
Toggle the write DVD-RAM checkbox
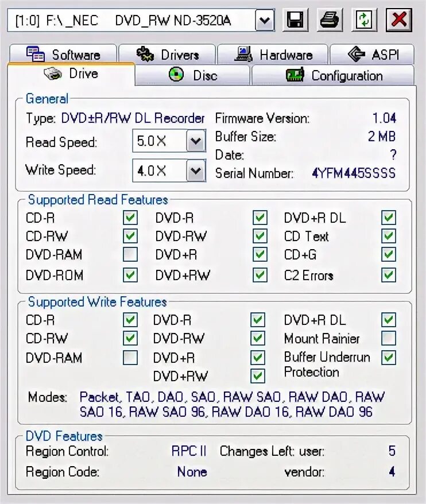tap(130, 358)
